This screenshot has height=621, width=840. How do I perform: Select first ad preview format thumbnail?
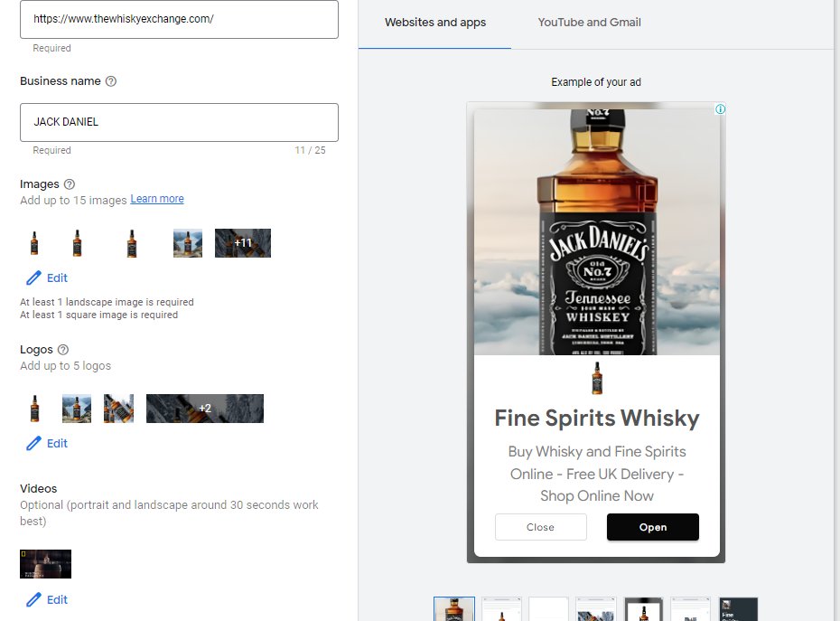point(454,609)
